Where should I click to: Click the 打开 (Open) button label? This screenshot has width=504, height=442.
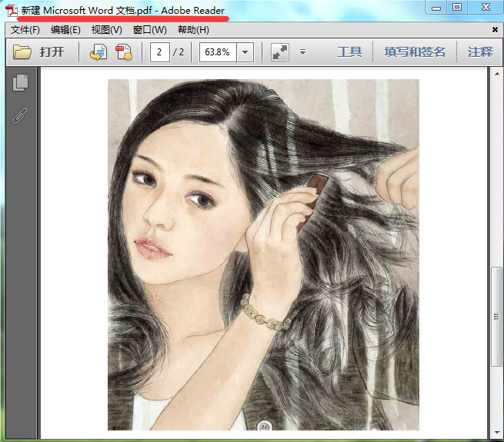(52, 52)
